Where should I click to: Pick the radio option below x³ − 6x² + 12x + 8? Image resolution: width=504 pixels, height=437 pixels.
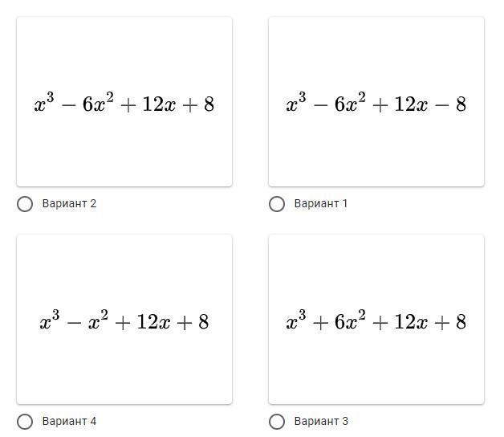click(25, 204)
